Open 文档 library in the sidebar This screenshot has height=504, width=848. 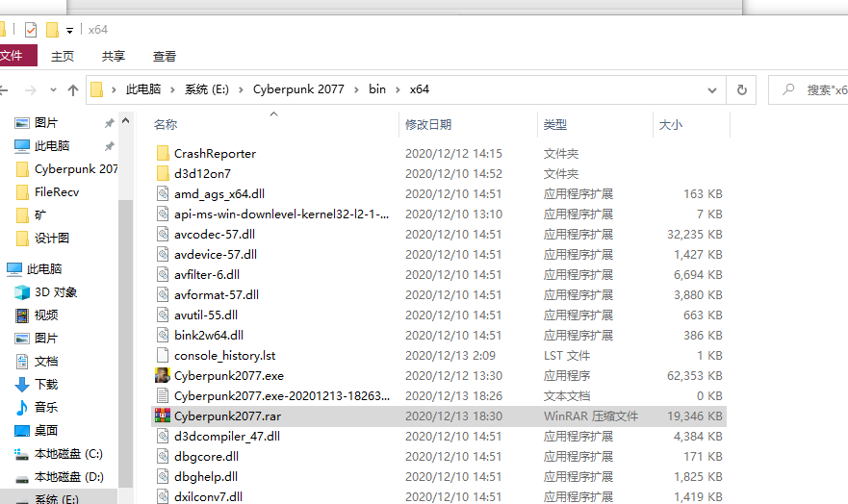[46, 362]
